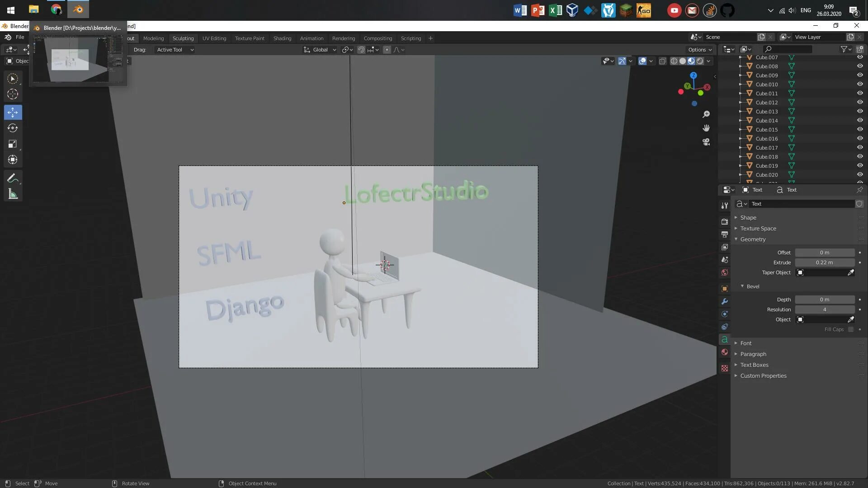Open Modifiers wrench properties tab
868x488 pixels.
725,301
